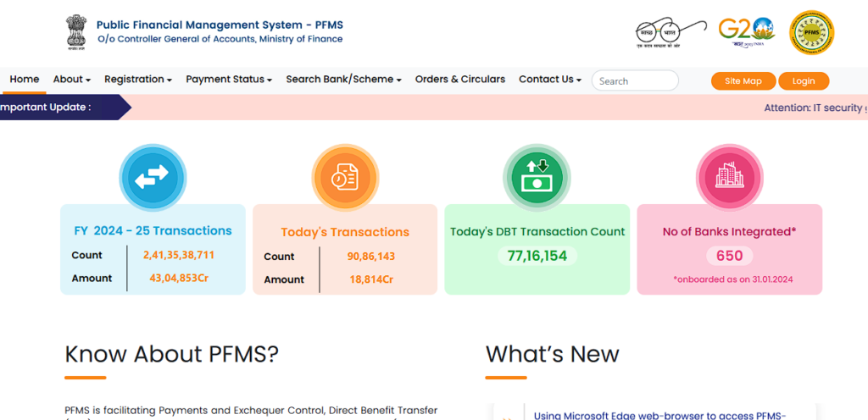The height and width of the screenshot is (420, 868).
Task: Click the count value 2,41,35,38,711
Action: pyautogui.click(x=179, y=256)
